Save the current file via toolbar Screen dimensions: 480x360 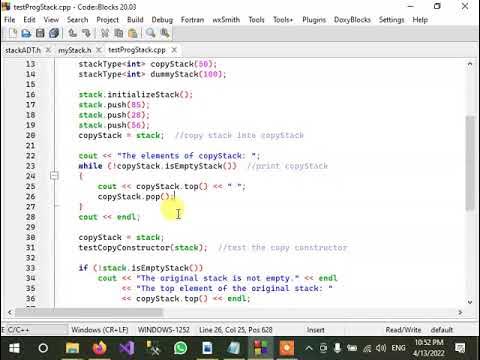point(40,33)
